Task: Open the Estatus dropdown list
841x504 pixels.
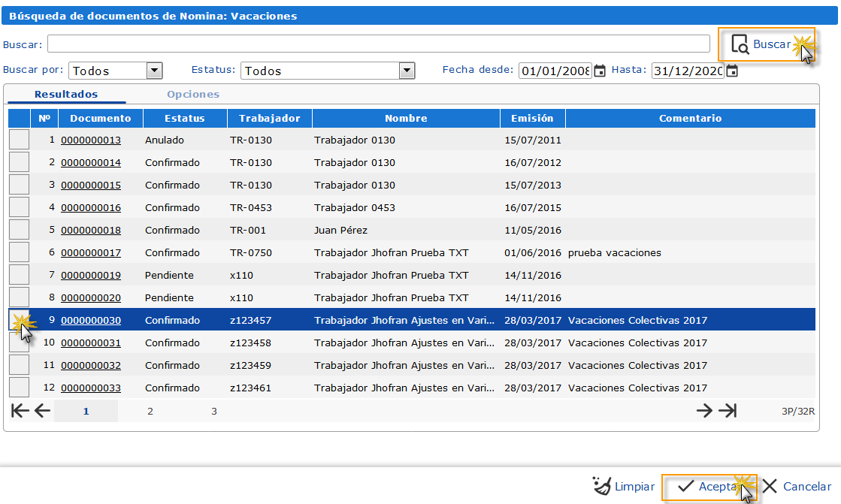Action: (x=407, y=71)
